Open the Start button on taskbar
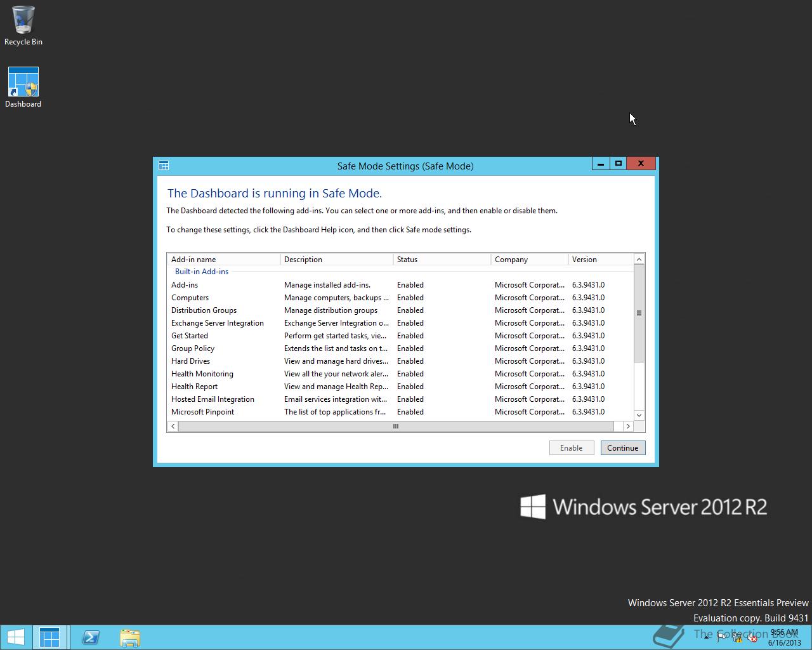 tap(15, 637)
